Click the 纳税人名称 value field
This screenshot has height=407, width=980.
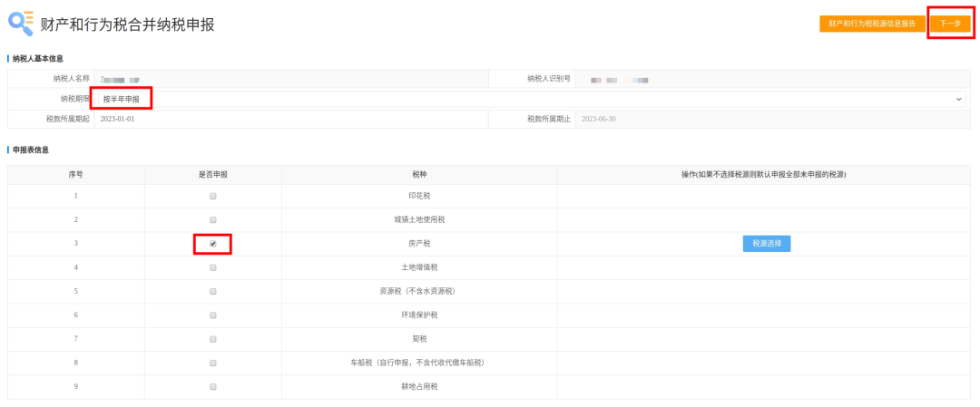tap(290, 79)
